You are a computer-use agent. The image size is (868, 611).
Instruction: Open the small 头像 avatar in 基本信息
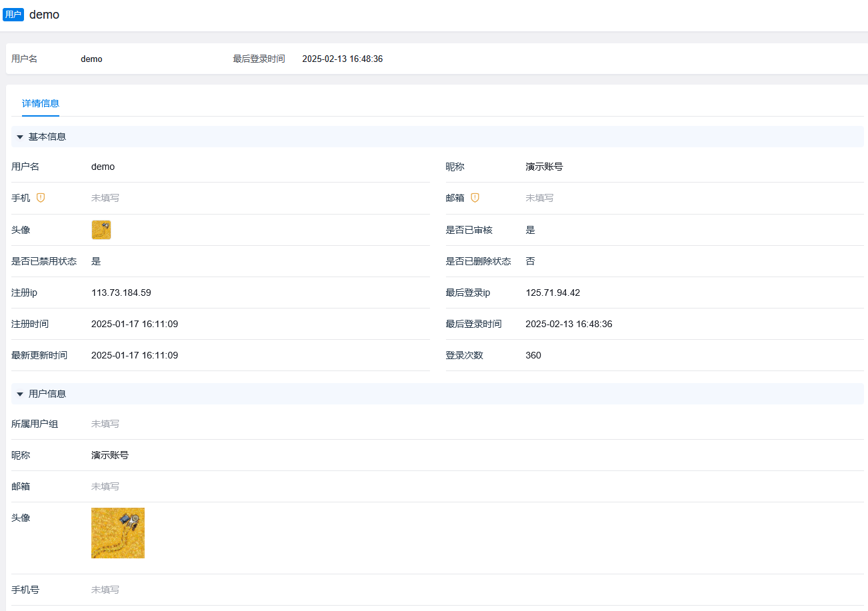point(101,229)
